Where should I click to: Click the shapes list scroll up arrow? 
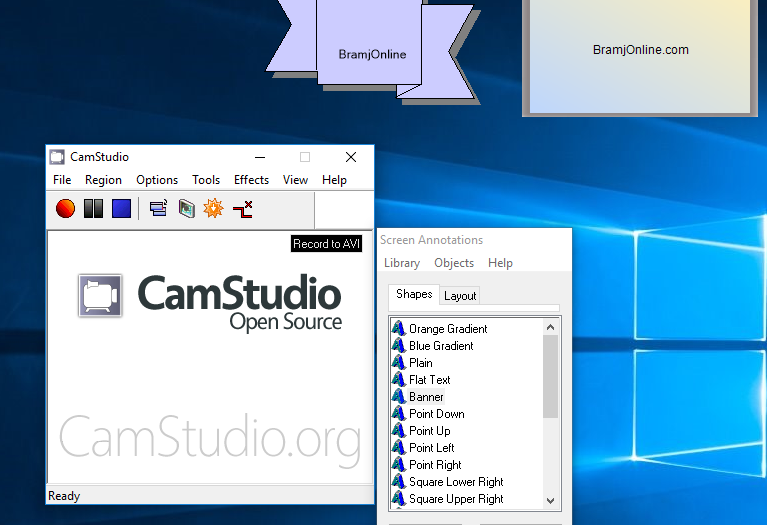(550, 327)
